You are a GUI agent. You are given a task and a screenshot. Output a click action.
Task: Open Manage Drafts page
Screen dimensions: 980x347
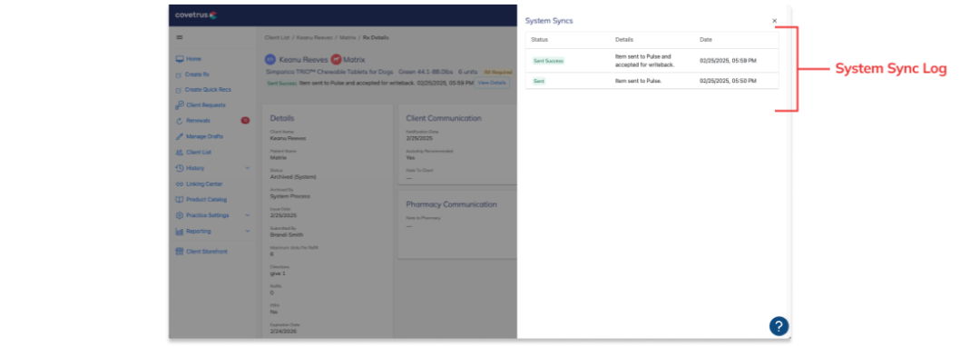coord(204,136)
